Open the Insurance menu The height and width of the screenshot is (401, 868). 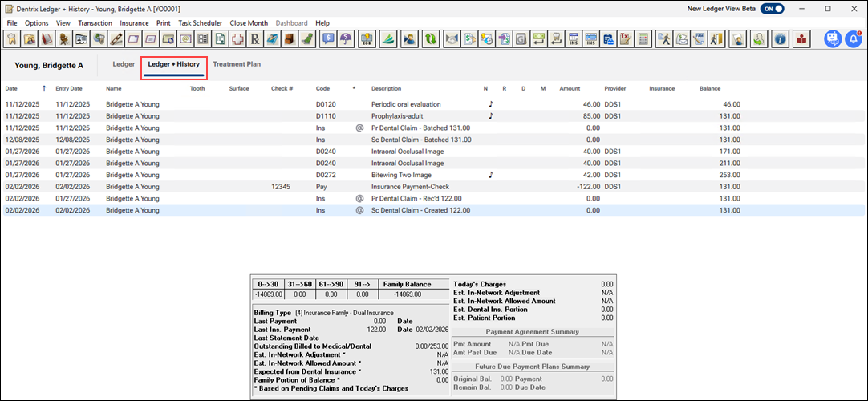(x=134, y=23)
